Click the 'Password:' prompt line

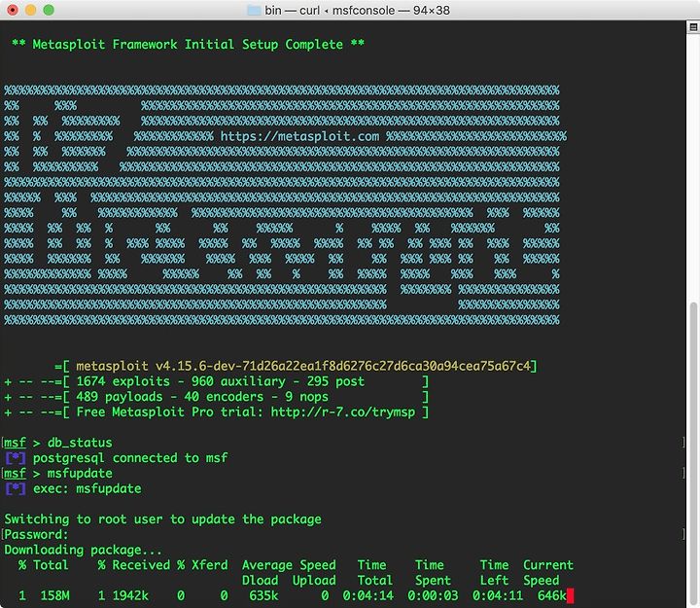point(37,534)
